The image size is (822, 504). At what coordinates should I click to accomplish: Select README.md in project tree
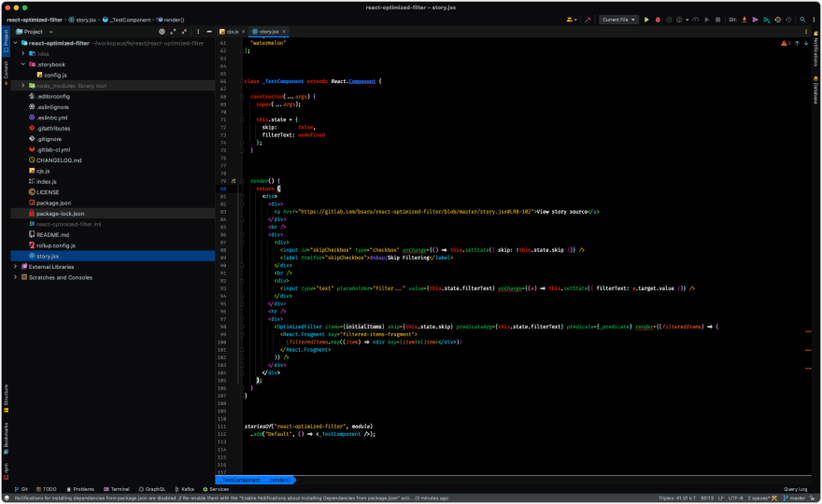52,234
